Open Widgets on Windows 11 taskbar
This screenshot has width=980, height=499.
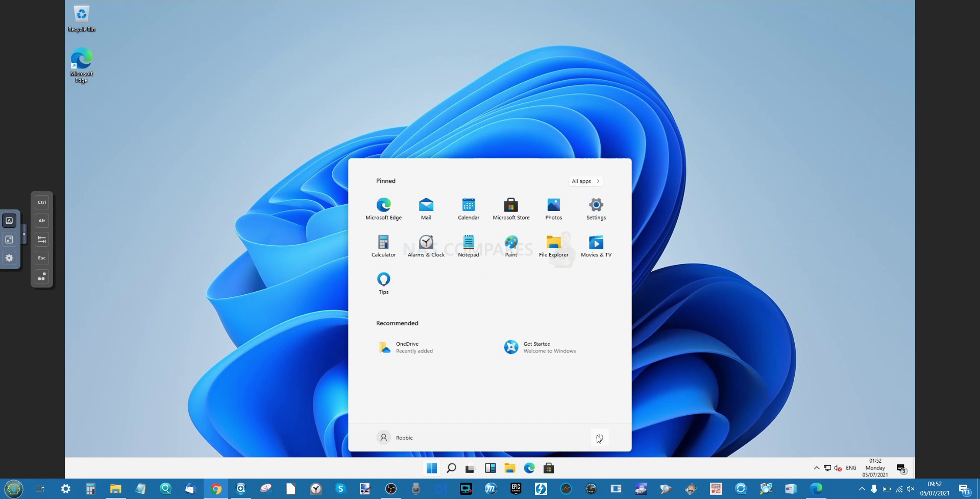pos(490,468)
